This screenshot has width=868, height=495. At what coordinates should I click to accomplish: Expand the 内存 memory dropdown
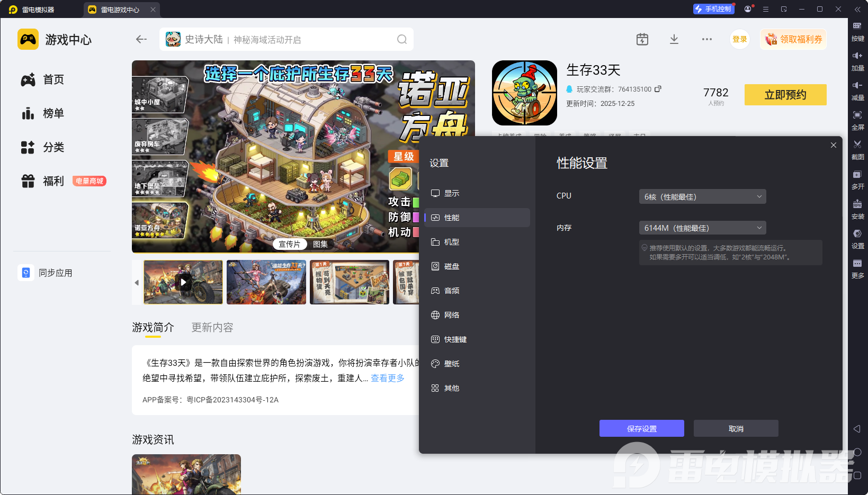click(703, 228)
